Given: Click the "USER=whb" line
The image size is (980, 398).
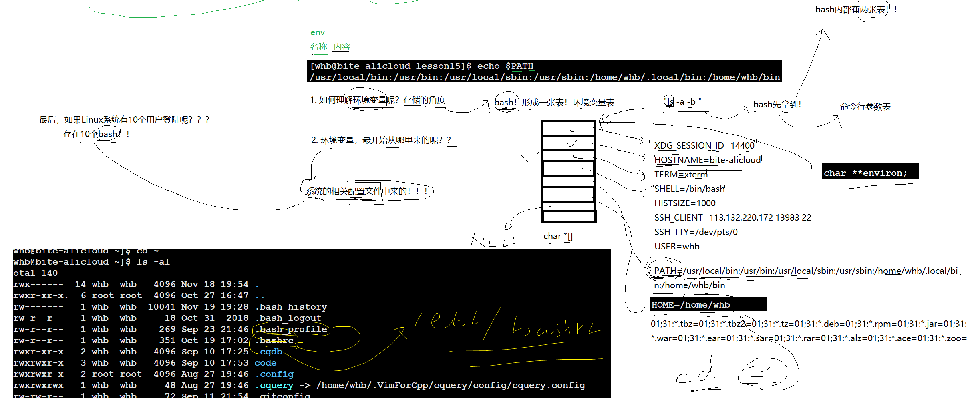Looking at the screenshot, I should (x=677, y=246).
